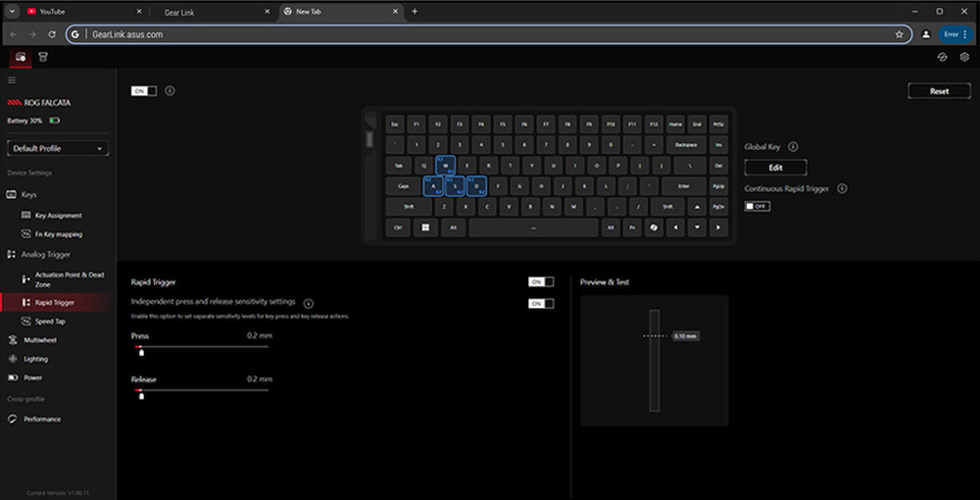Click the Reset button

pos(939,91)
